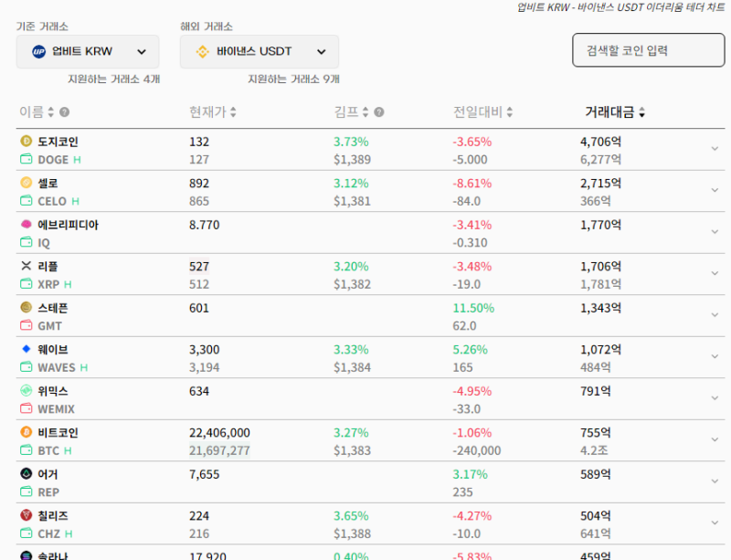Expand the 도지코인 row chevron
The height and width of the screenshot is (560, 731).
[715, 149]
